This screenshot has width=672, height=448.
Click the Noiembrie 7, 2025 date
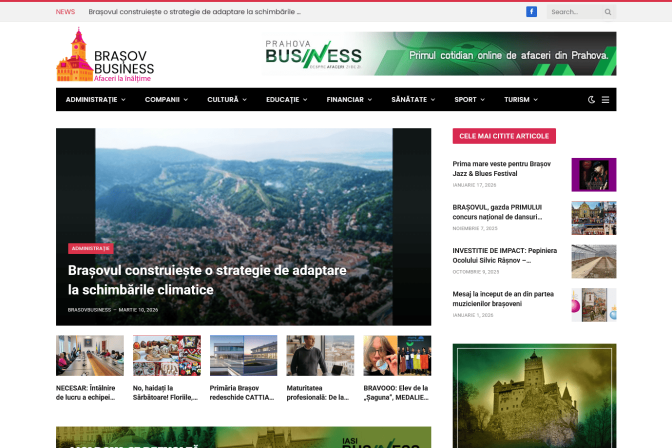(x=475, y=228)
